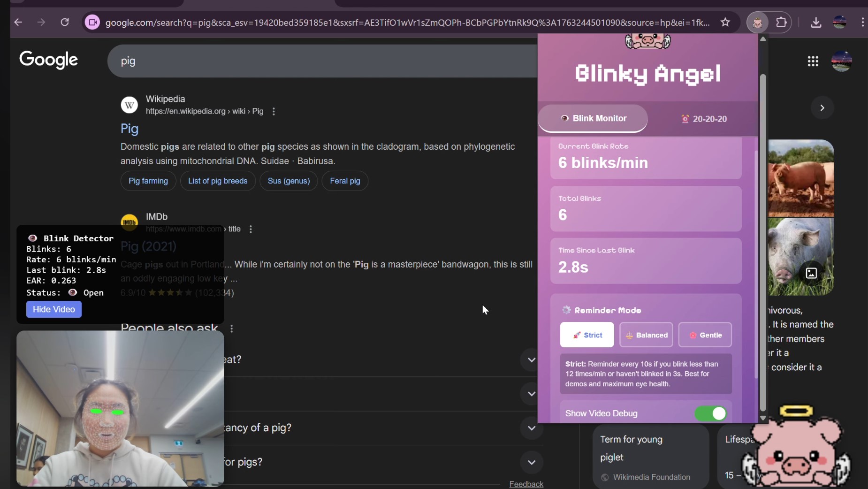Click the Wikipedia favicon beside the result

click(x=129, y=105)
